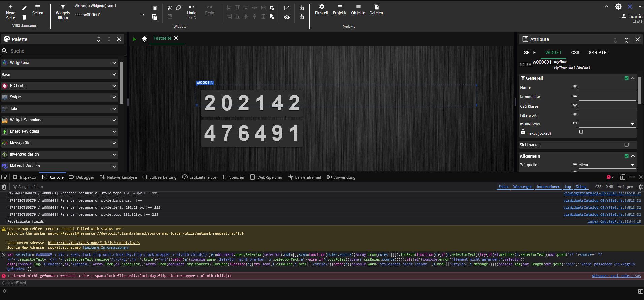644x300 pixels.
Task: Open Objekte list in toolbar
Action: (358, 10)
